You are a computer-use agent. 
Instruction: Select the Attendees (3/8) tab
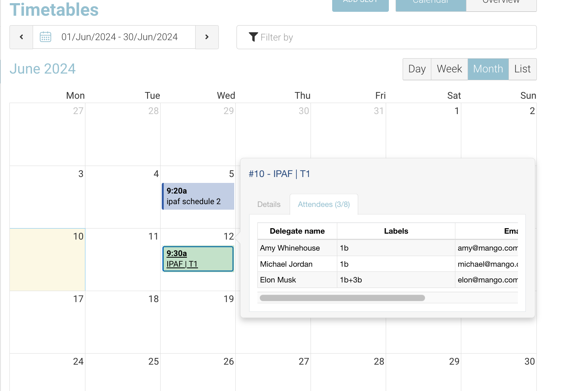324,204
